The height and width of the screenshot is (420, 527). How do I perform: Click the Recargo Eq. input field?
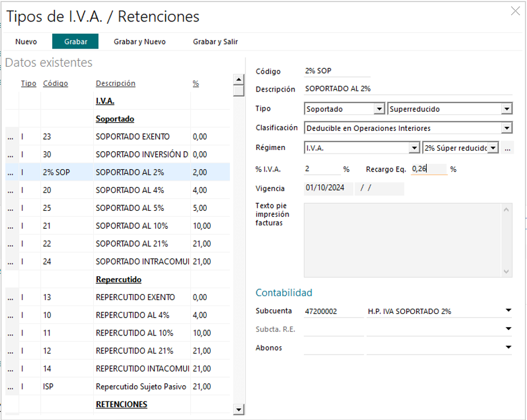tap(429, 169)
